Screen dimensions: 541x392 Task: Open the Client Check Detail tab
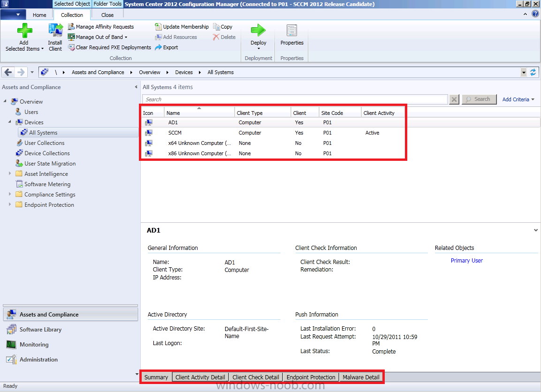pyautogui.click(x=256, y=377)
